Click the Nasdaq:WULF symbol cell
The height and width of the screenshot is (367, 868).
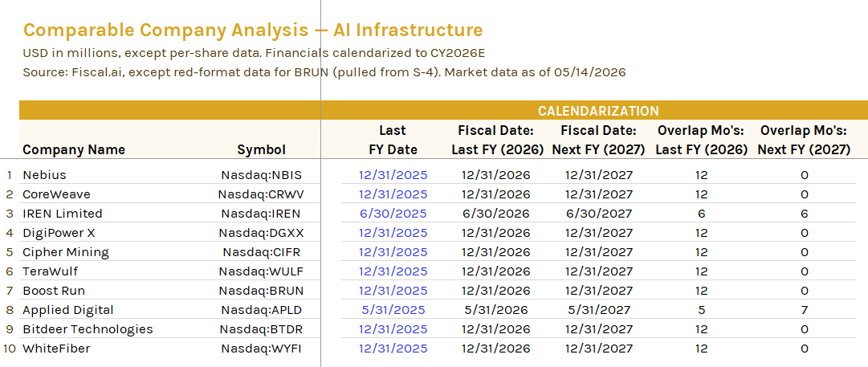(x=261, y=271)
